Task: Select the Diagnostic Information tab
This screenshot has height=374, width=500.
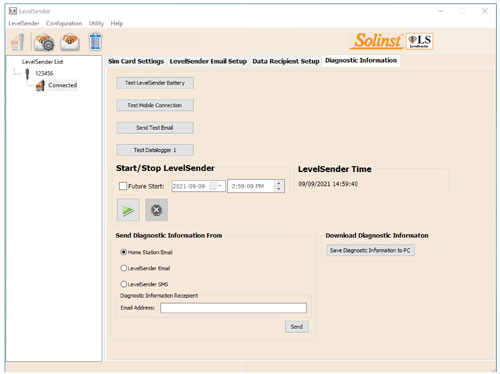Action: (x=361, y=61)
